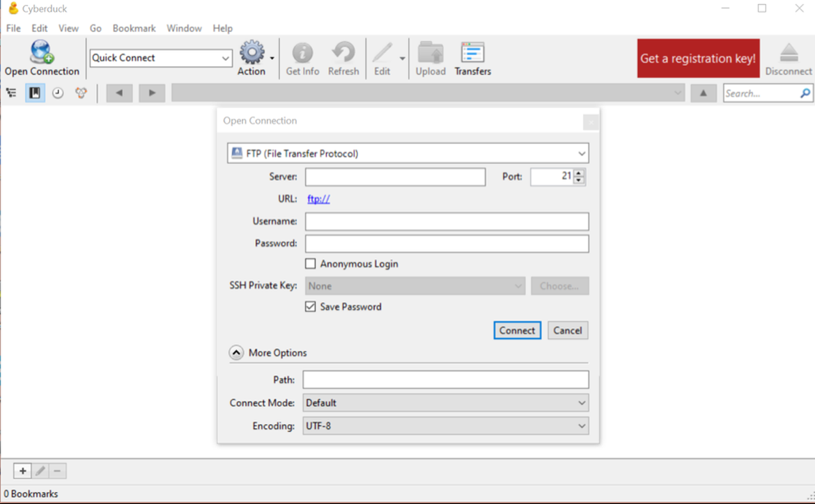This screenshot has height=504, width=815.
Task: Open the Action gear menu
Action: [x=252, y=52]
